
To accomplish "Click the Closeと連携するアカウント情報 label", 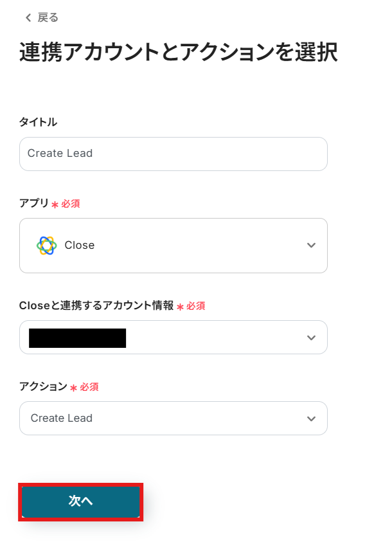I will click(x=96, y=306).
